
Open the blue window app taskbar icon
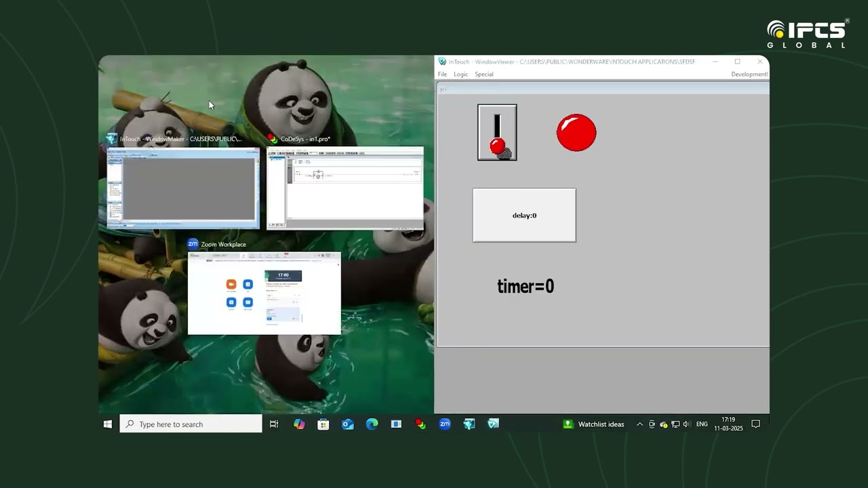[397, 424]
